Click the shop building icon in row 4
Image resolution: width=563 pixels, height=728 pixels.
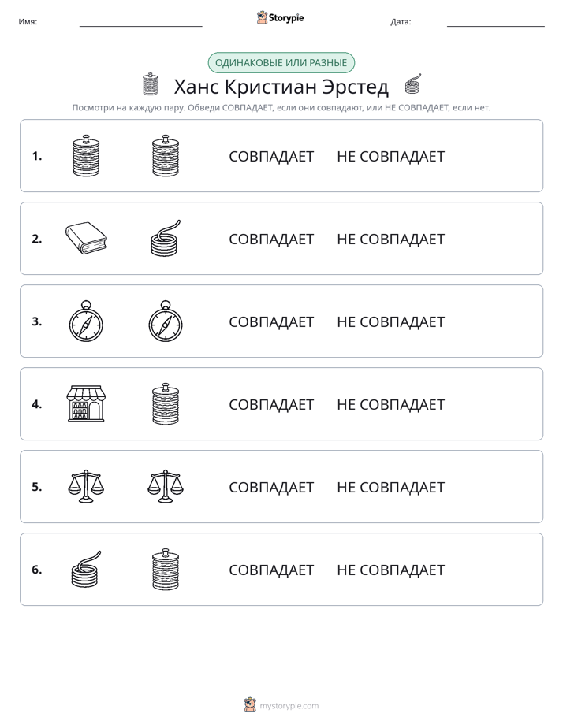click(86, 403)
